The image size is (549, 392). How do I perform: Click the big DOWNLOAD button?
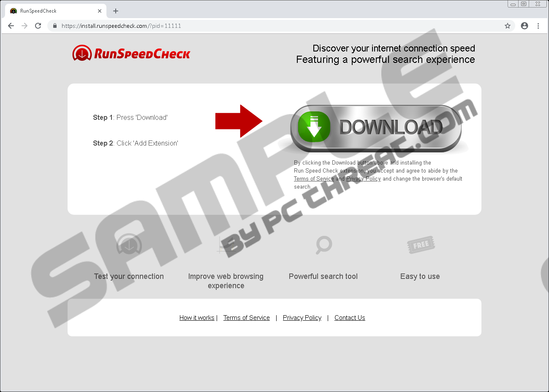tap(376, 128)
